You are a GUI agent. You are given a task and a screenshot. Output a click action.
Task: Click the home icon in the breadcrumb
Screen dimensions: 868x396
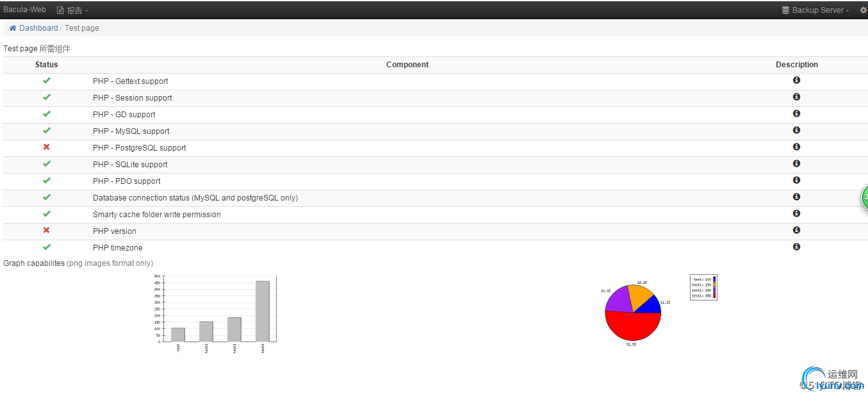pos(13,28)
